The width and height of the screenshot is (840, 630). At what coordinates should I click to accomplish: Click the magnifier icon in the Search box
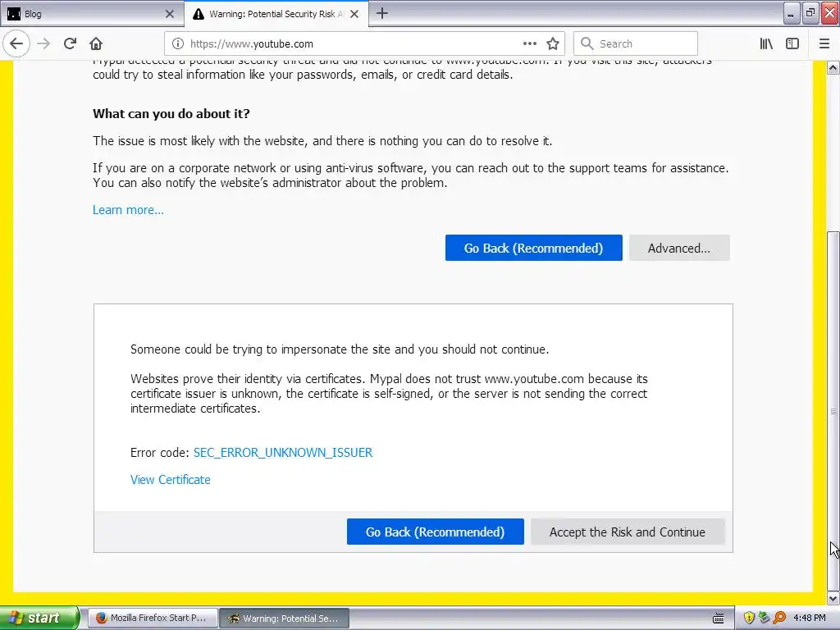click(587, 43)
